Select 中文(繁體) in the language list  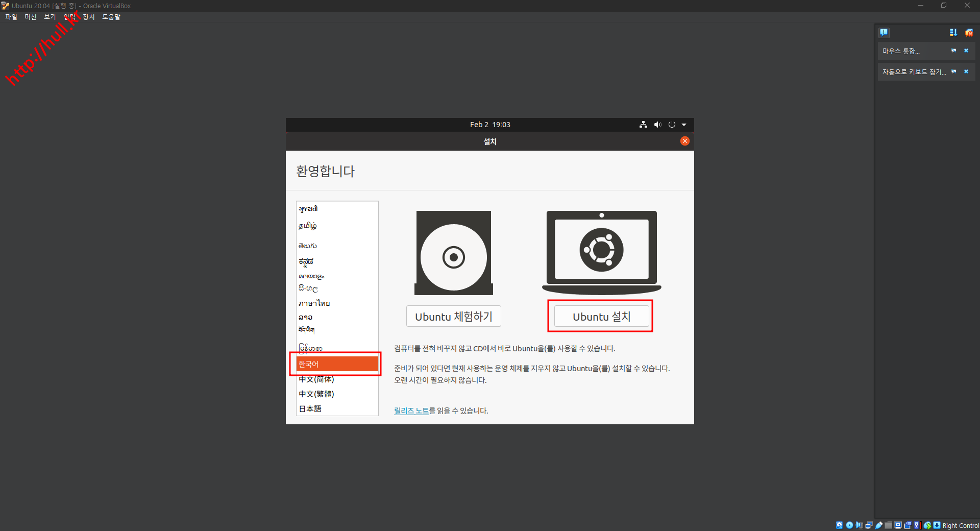tap(337, 394)
